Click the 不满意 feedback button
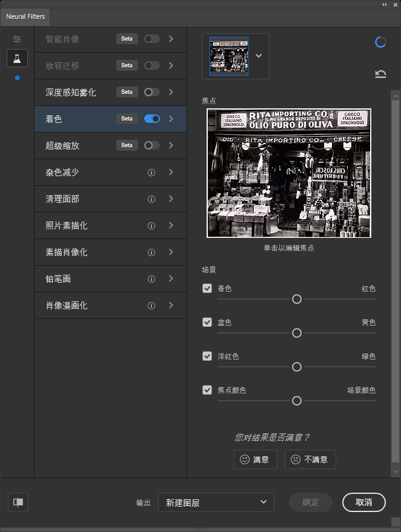 point(310,459)
